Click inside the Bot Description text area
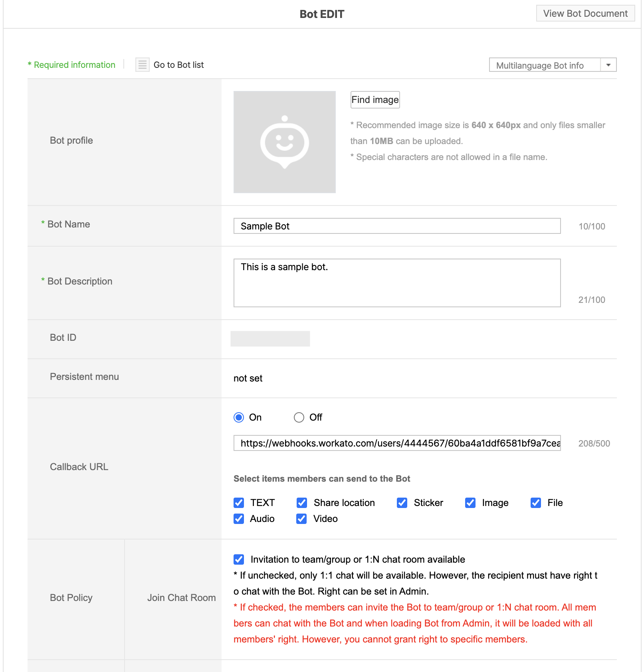This screenshot has height=672, width=642. point(397,283)
